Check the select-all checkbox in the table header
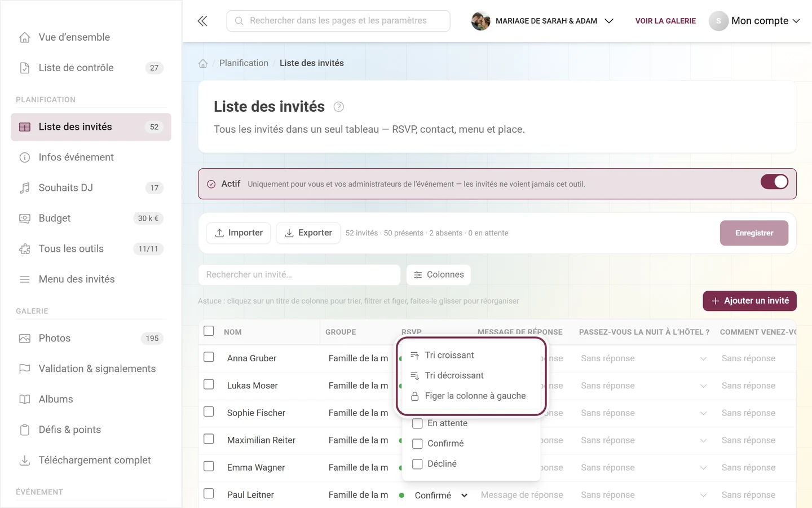 click(209, 331)
